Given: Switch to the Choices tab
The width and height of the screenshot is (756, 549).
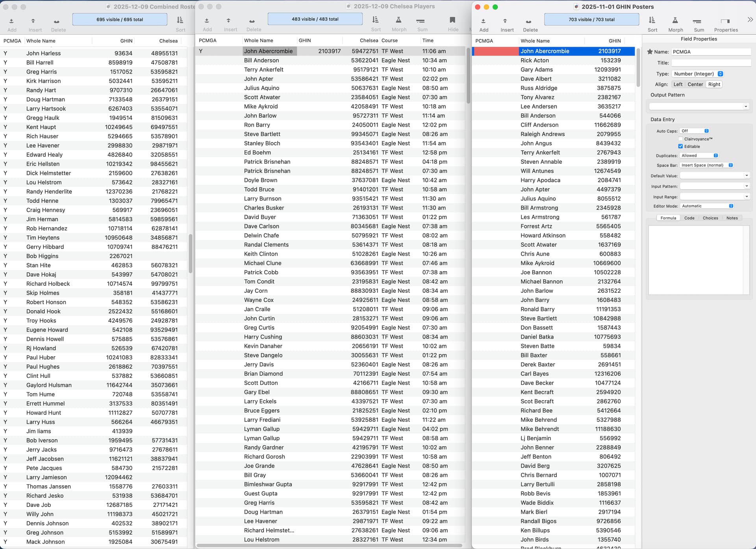Looking at the screenshot, I should 710,218.
